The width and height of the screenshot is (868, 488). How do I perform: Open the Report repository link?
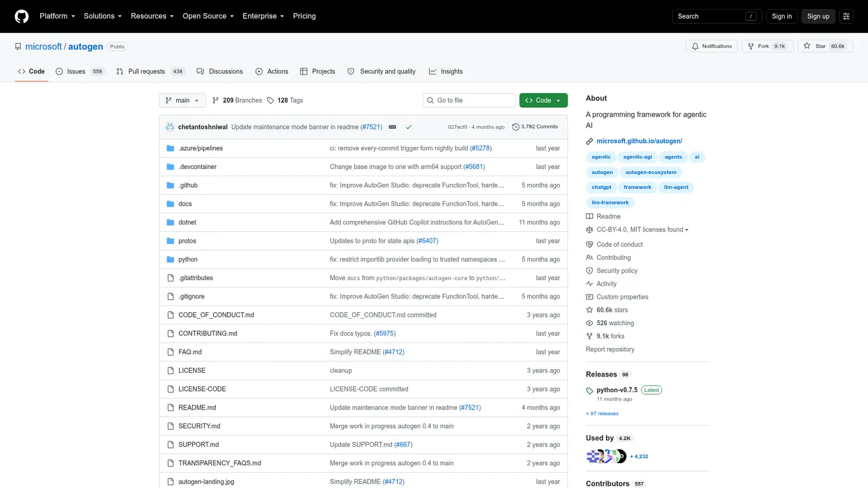tap(610, 350)
